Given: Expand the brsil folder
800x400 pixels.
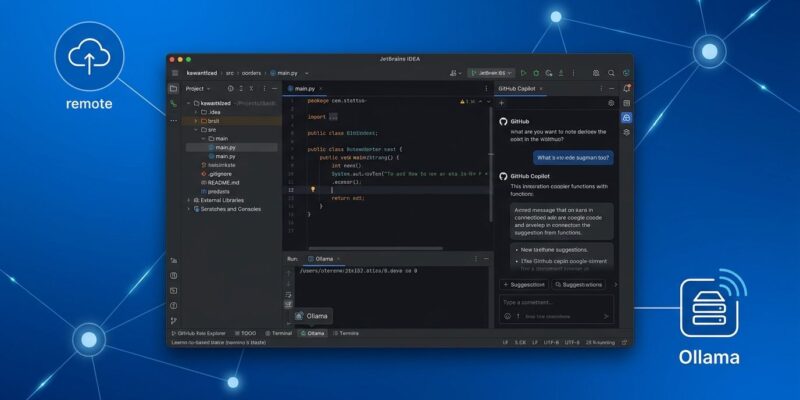Looking at the screenshot, I should click(196, 121).
